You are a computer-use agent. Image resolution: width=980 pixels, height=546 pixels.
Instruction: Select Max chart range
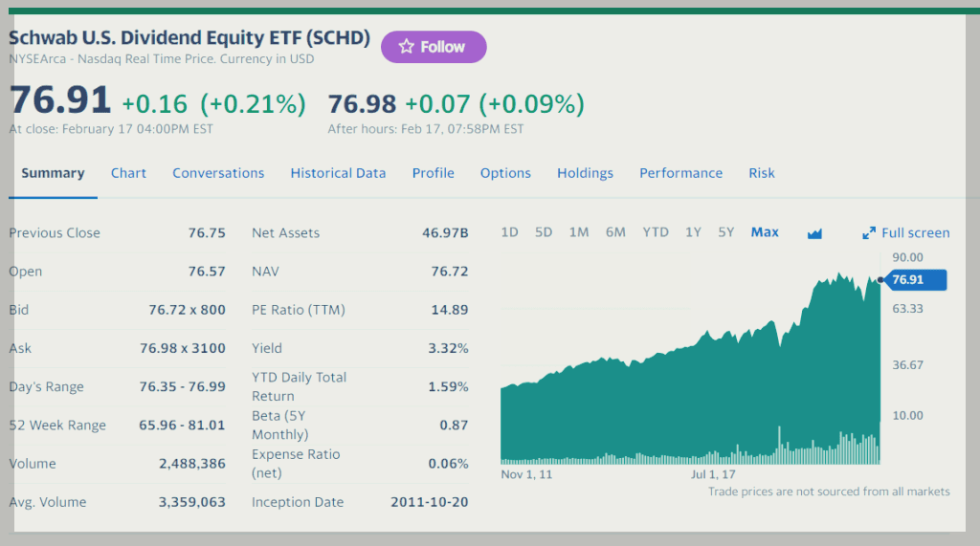765,232
